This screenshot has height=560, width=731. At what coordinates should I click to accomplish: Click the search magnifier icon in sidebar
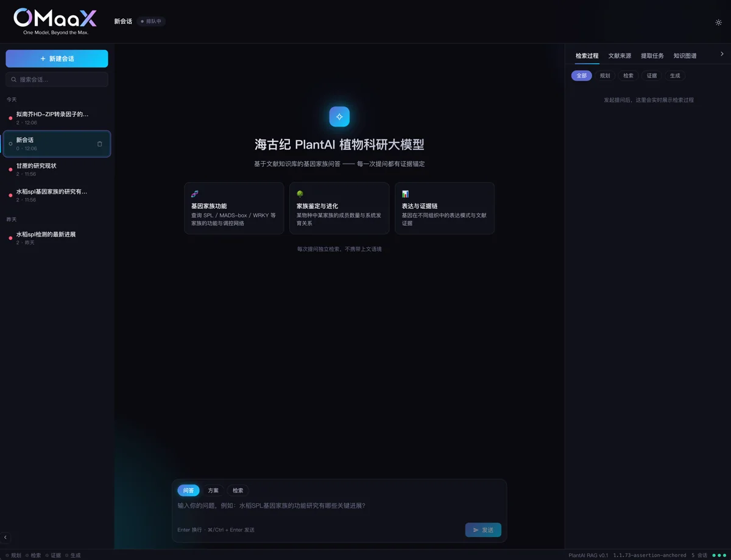[x=14, y=80]
